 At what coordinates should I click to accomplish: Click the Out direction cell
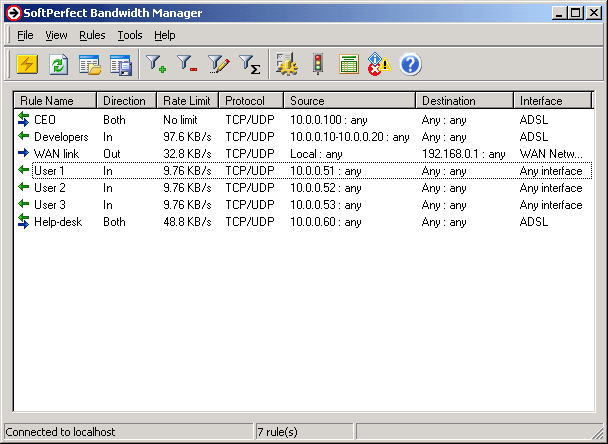(x=112, y=154)
